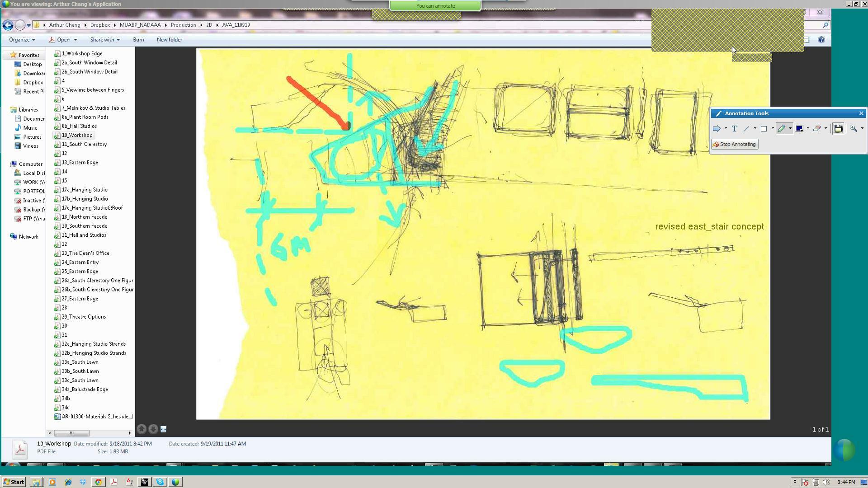Click the Explorer forward navigation button
Viewport: 868px width, 488px height.
(20, 25)
